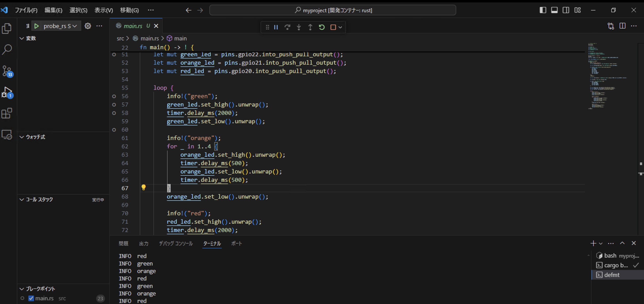
Task: Switch to the 問題 panel tab
Action: [x=123, y=244]
